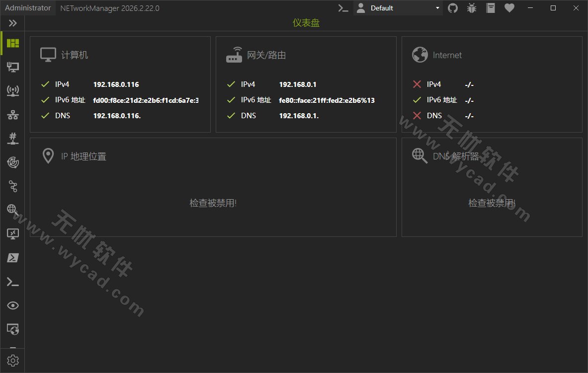Start the Ping Monitor tool

coord(12,162)
